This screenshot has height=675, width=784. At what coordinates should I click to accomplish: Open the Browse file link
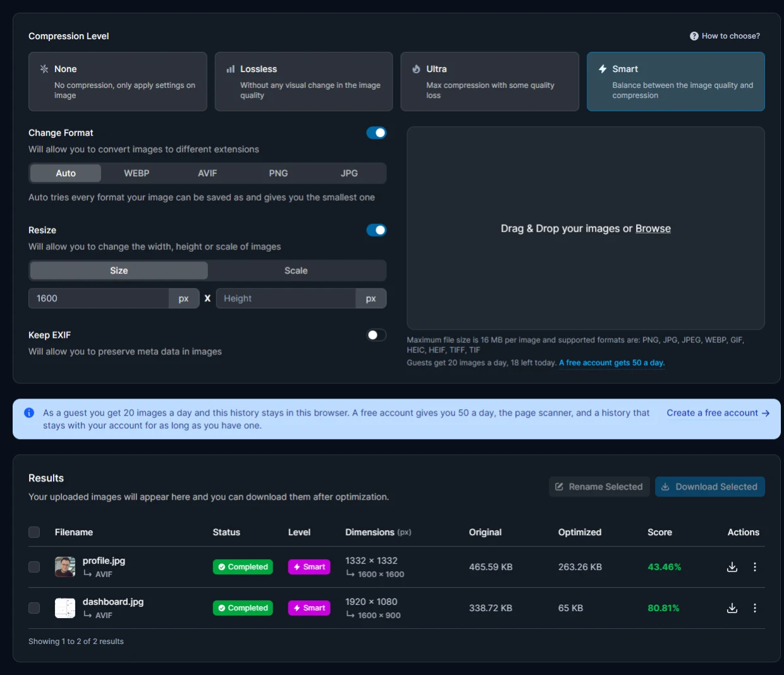point(653,228)
